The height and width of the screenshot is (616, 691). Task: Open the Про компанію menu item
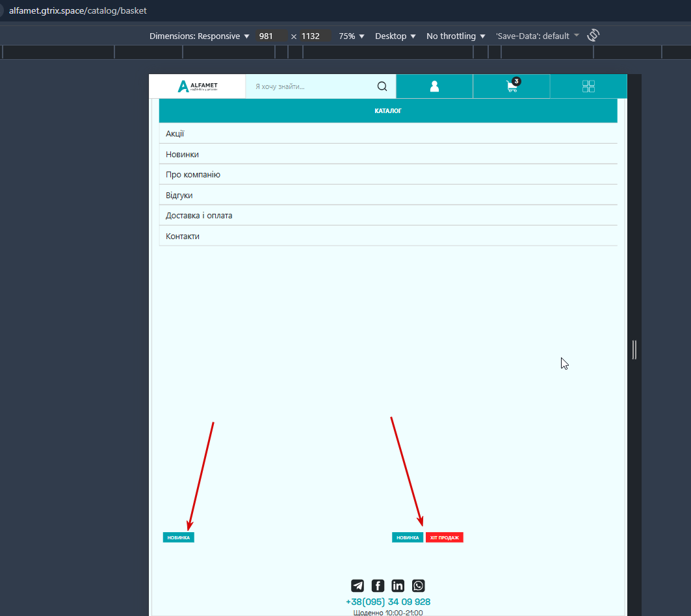(388, 175)
